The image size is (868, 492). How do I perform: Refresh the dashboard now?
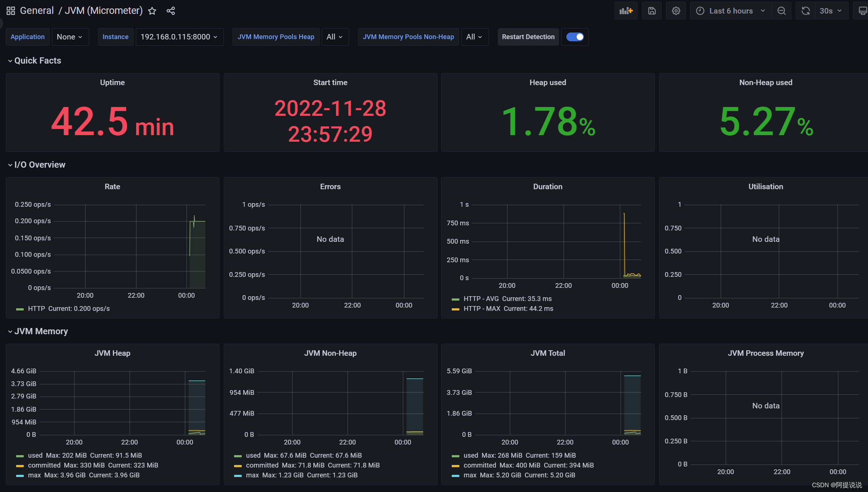[806, 11]
